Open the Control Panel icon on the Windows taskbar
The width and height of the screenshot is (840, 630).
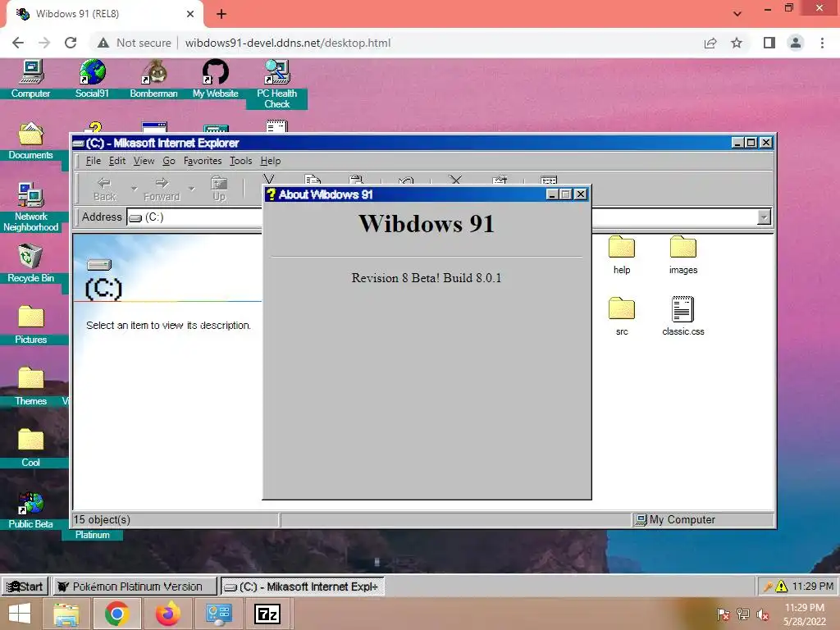pyautogui.click(x=218, y=614)
